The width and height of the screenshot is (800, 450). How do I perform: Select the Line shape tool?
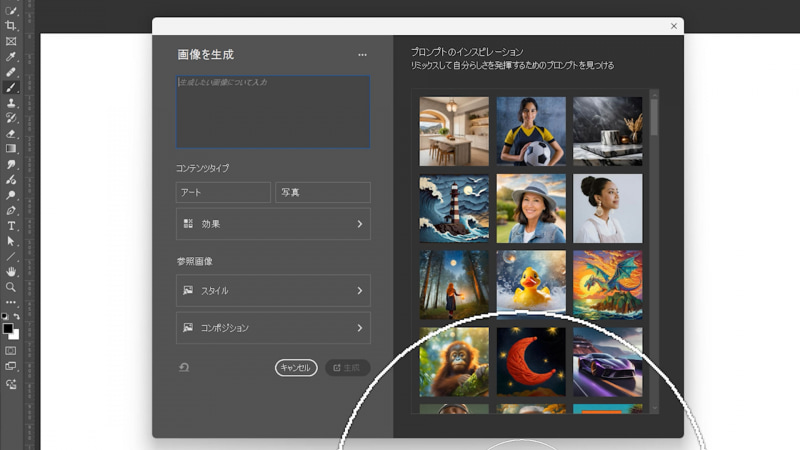11,256
